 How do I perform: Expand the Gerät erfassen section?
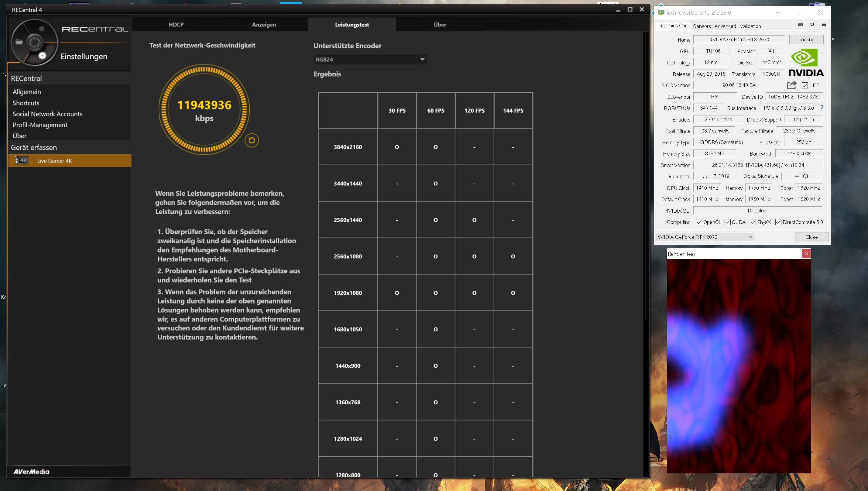(x=34, y=147)
